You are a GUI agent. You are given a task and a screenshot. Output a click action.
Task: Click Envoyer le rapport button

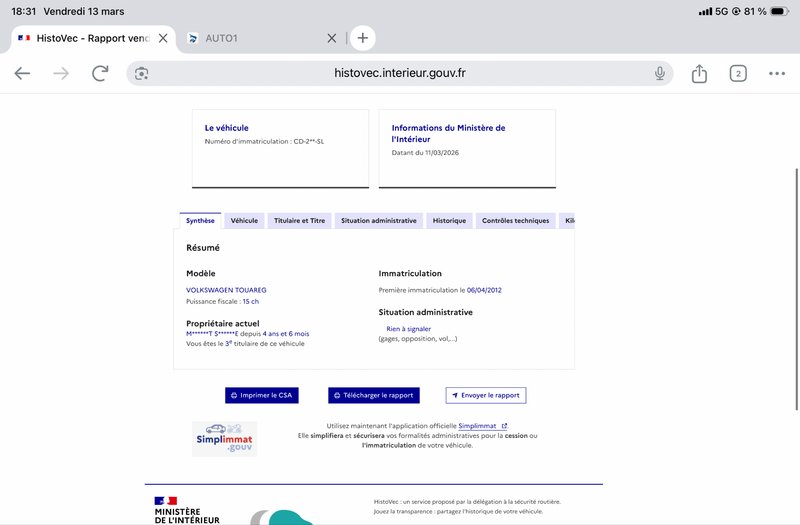pos(486,395)
